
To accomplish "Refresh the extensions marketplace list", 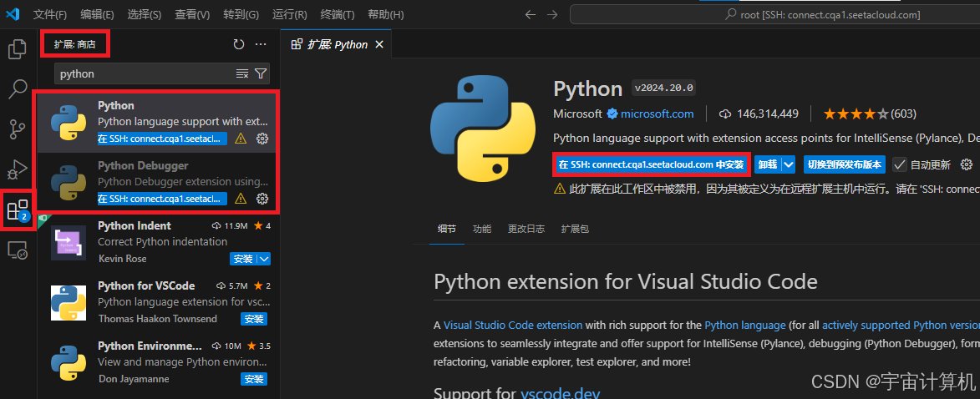I will (239, 44).
